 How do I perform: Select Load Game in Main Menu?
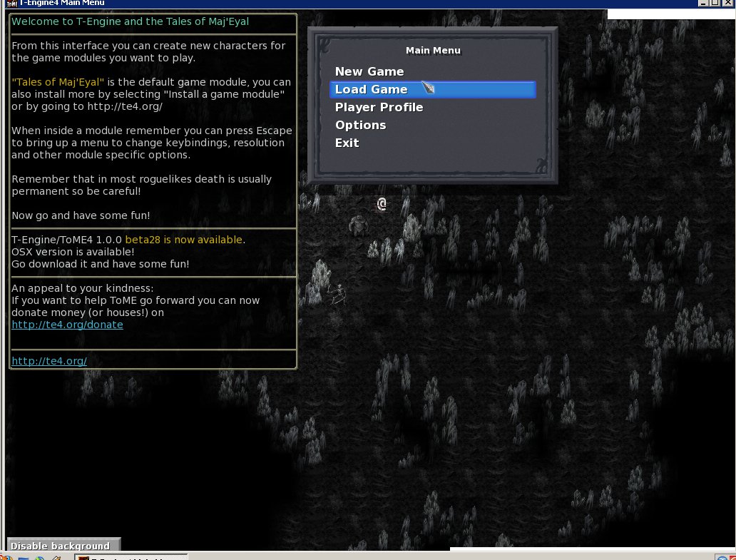(x=432, y=89)
